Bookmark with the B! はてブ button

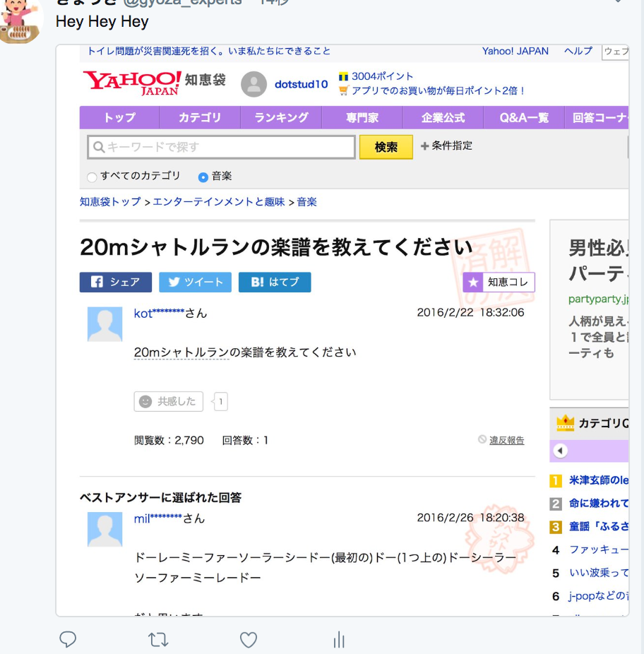pyautogui.click(x=275, y=283)
